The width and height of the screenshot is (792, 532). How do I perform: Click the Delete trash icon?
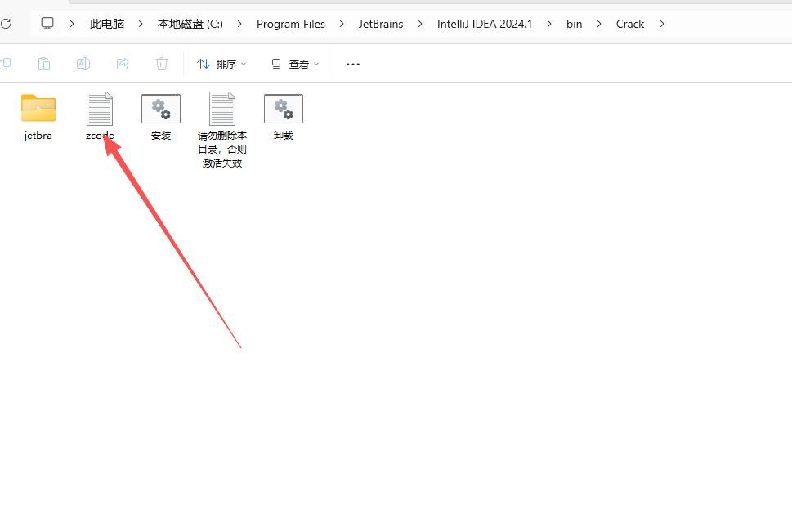[161, 63]
